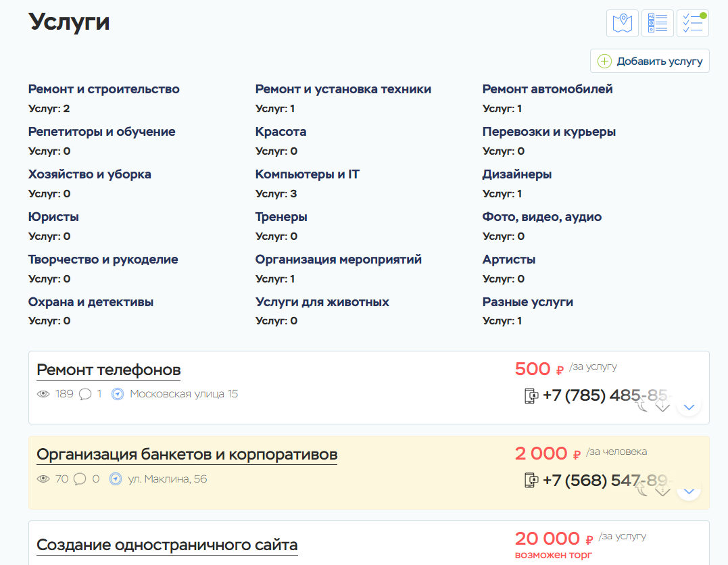Open 'Организация банкетов и корпоративов' listing
The height and width of the screenshot is (565, 728).
(187, 454)
